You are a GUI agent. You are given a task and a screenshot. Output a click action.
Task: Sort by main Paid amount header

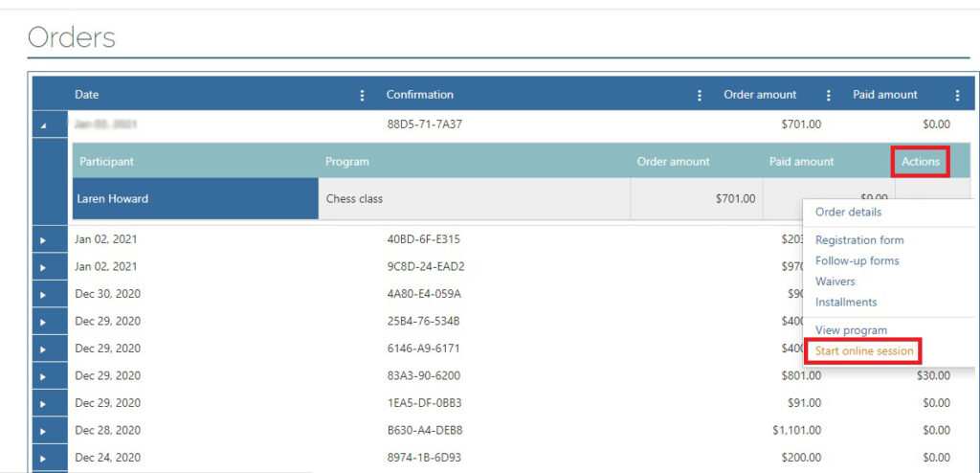tap(885, 95)
